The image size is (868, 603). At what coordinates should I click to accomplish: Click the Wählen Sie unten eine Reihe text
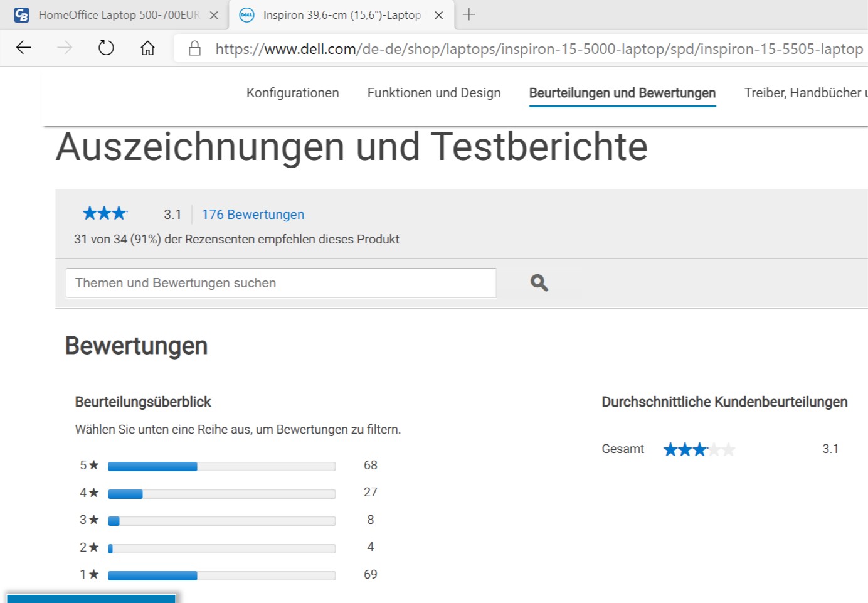pyautogui.click(x=238, y=429)
